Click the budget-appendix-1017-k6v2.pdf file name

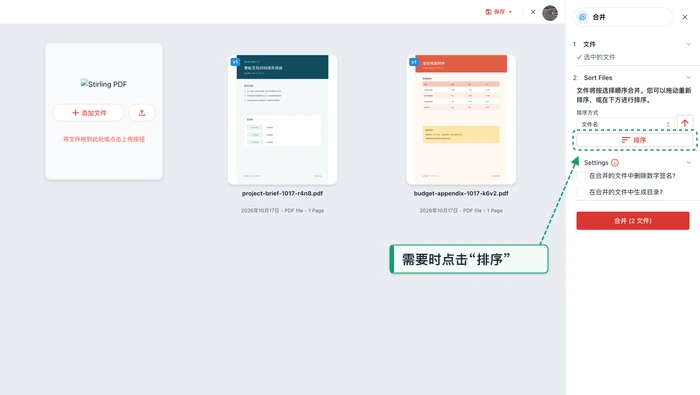(x=461, y=193)
